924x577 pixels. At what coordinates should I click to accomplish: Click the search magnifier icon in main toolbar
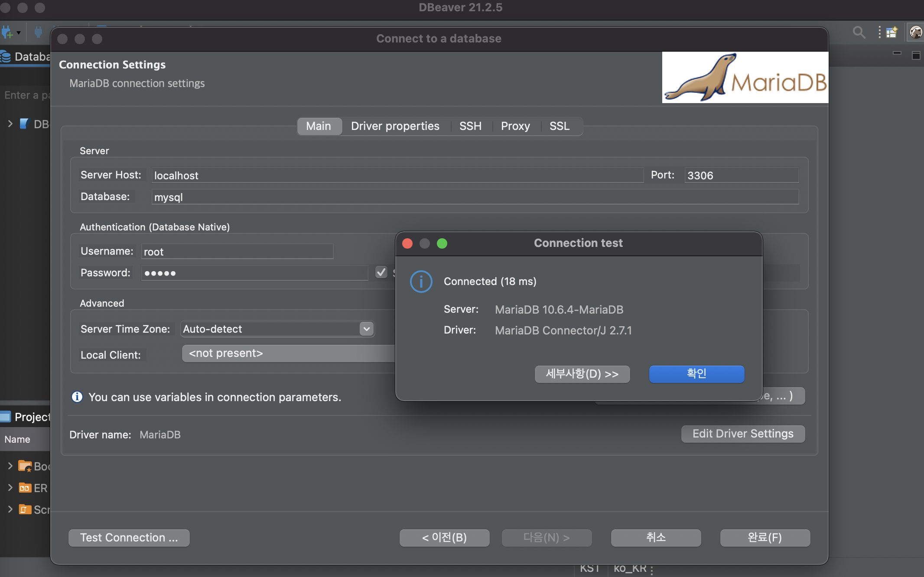859,32
